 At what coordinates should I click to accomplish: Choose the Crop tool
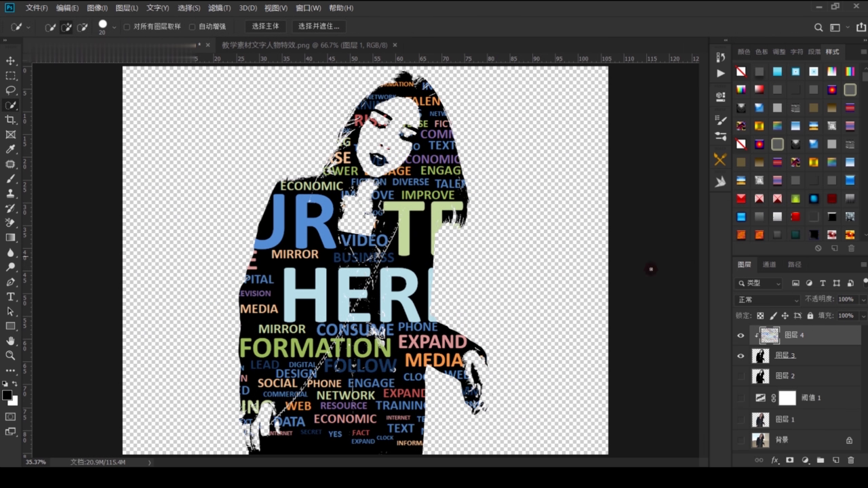point(10,120)
